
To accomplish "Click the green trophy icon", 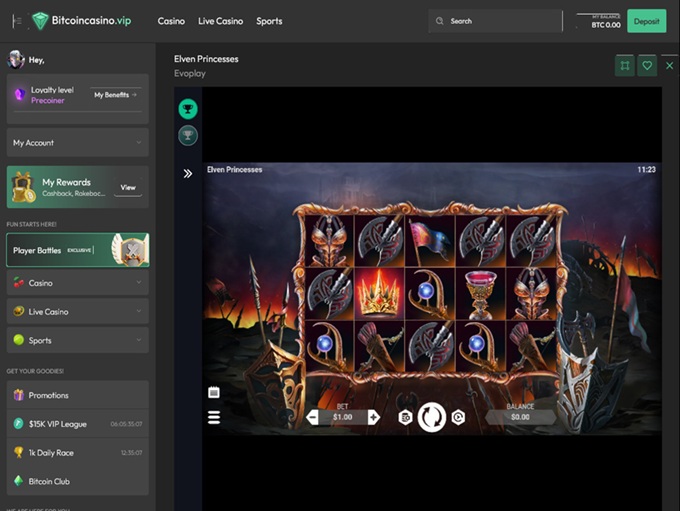I will (187, 109).
